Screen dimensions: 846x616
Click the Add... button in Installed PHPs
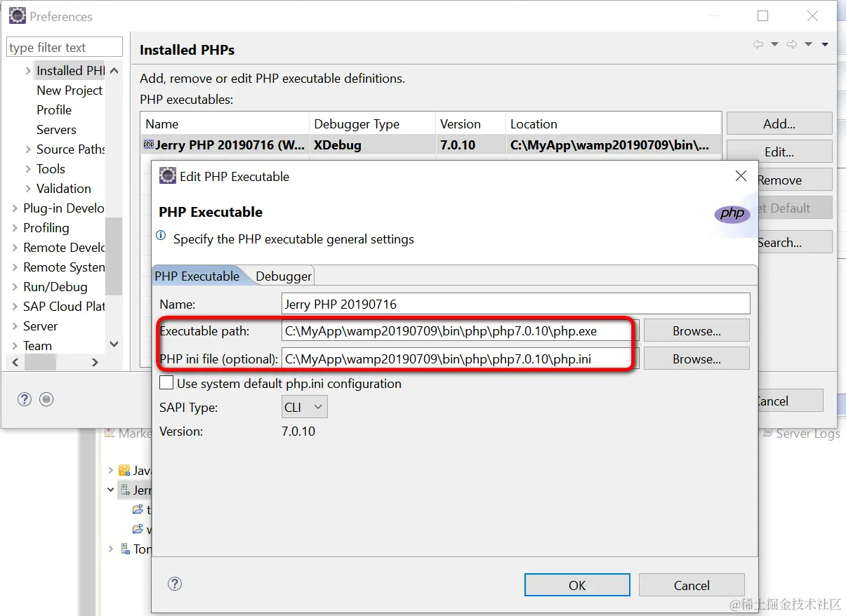click(x=779, y=123)
